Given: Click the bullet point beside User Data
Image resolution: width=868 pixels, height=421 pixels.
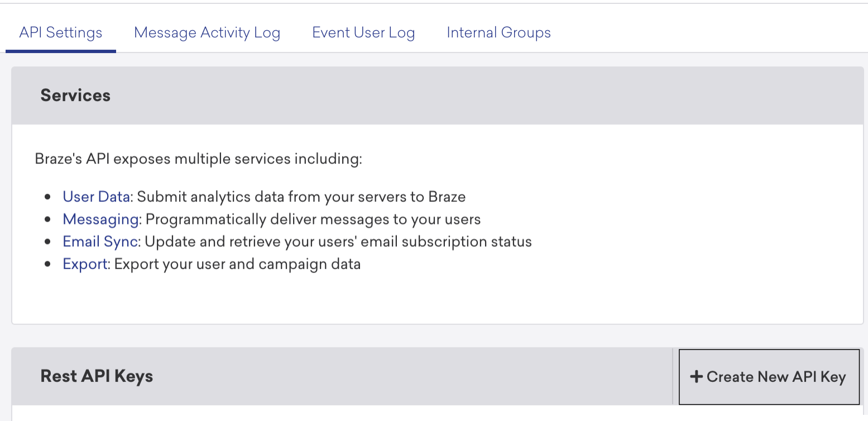Looking at the screenshot, I should pyautogui.click(x=49, y=197).
